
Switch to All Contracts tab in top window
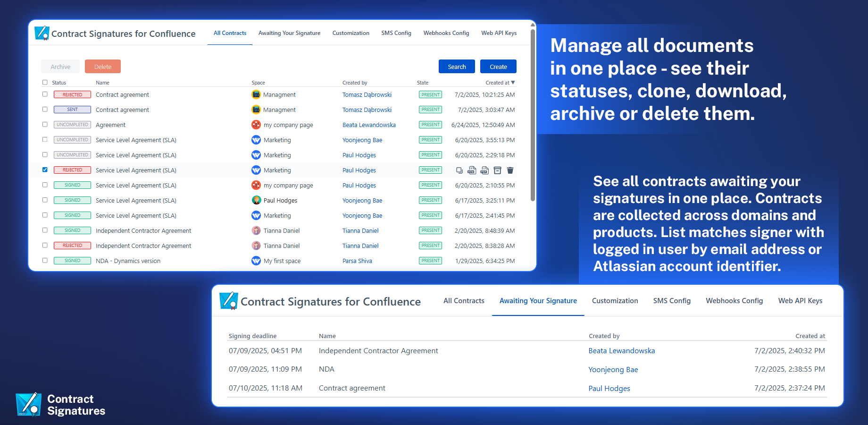tap(230, 33)
